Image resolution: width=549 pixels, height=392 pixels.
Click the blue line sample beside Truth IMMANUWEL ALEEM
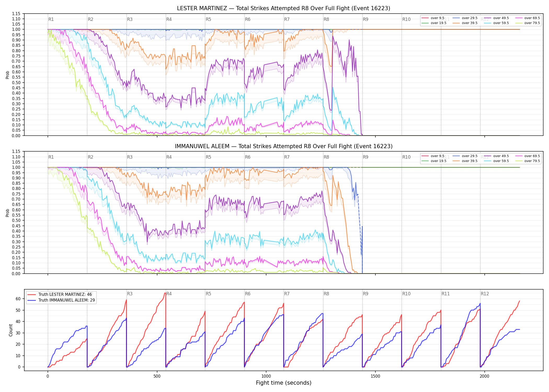coord(31,300)
